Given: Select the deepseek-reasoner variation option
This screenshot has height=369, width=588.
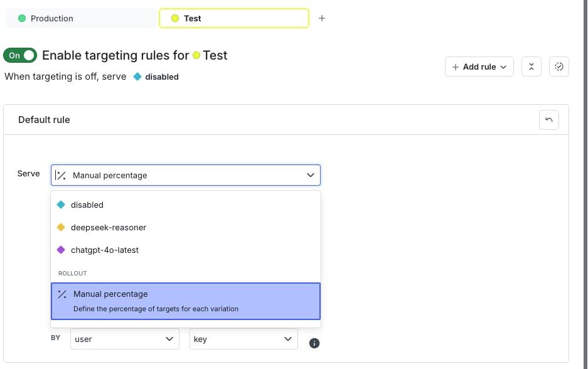Looking at the screenshot, I should tap(109, 227).
